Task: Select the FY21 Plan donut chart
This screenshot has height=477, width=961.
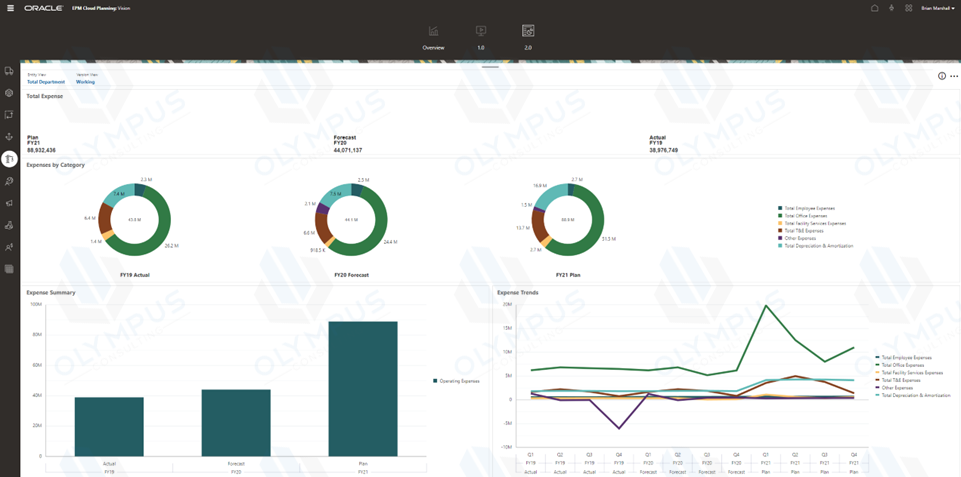Action: pyautogui.click(x=568, y=219)
